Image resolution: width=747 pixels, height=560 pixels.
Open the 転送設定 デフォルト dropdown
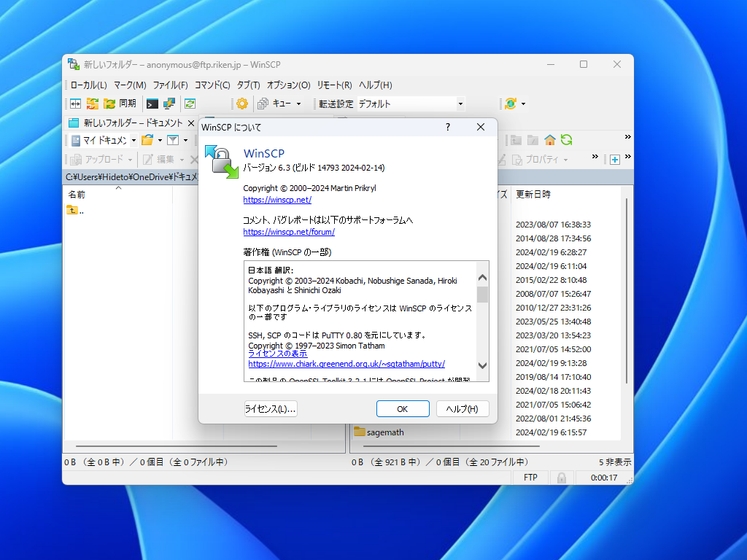(460, 104)
